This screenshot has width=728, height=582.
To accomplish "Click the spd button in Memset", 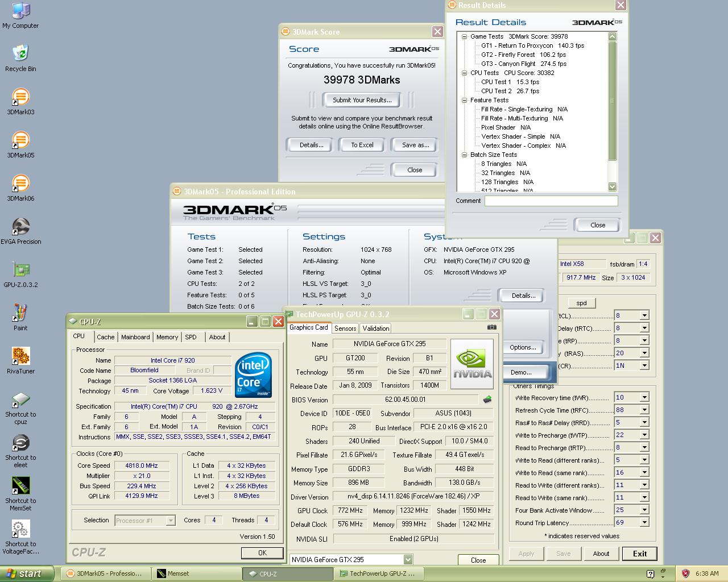I will click(581, 303).
